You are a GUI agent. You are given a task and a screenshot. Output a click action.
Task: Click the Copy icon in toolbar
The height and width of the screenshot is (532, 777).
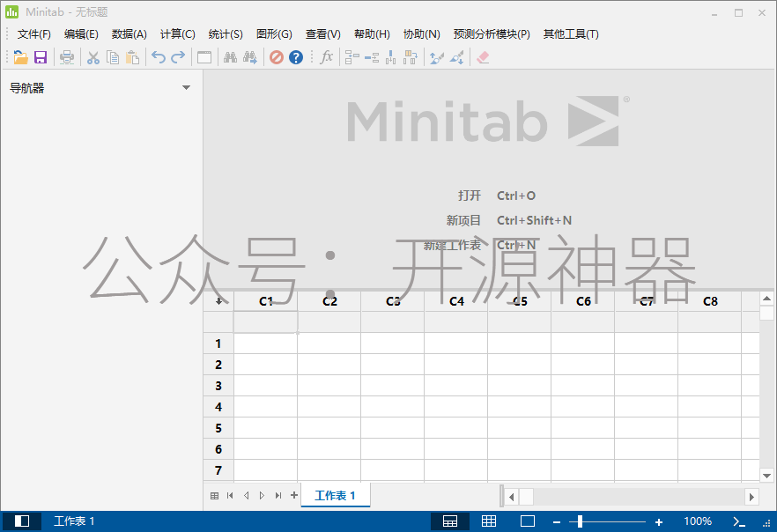click(113, 57)
